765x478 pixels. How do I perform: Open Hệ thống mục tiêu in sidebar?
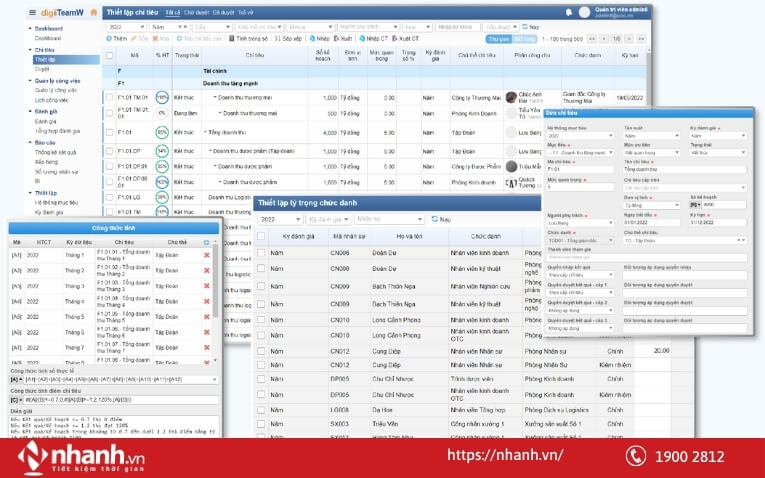tap(56, 202)
